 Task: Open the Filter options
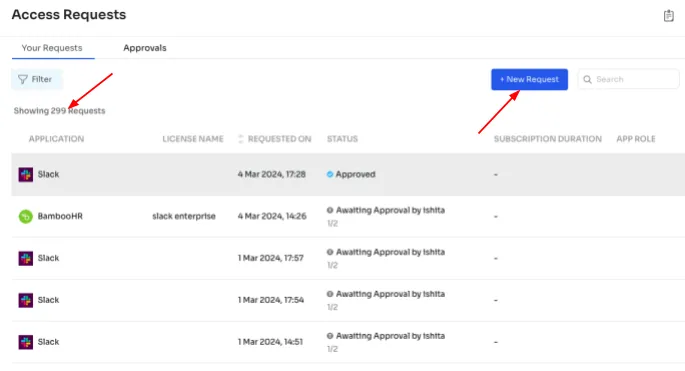[37, 80]
